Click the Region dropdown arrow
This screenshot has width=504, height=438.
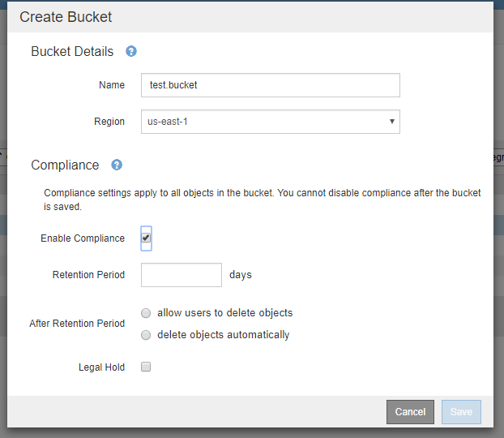[392, 122]
